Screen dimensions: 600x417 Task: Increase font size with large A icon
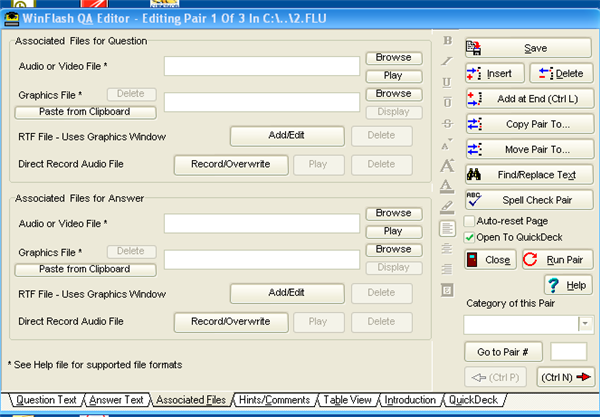(447, 165)
